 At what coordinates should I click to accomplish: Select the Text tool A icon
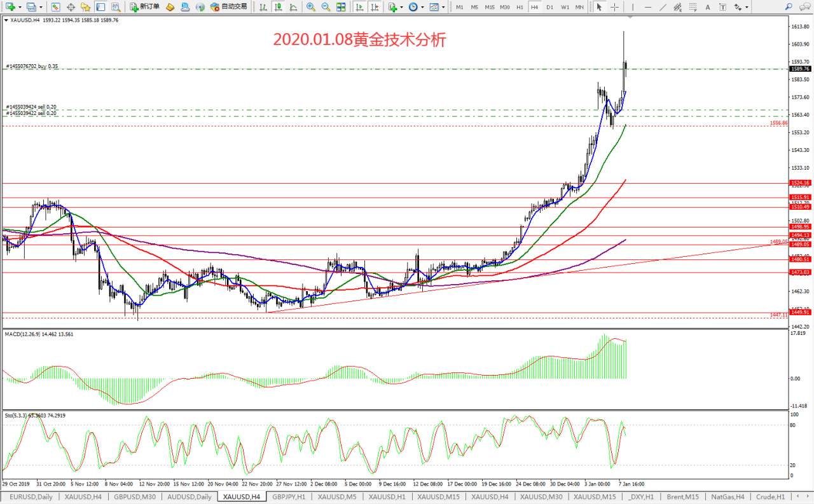click(708, 6)
